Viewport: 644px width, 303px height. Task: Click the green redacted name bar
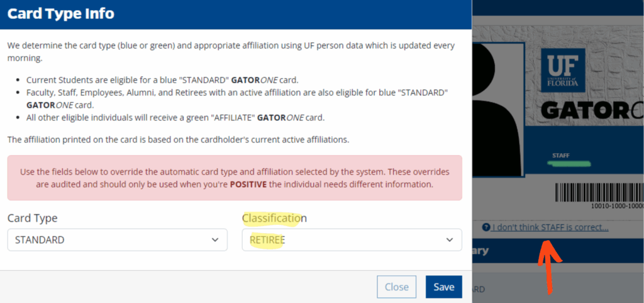[x=569, y=164]
